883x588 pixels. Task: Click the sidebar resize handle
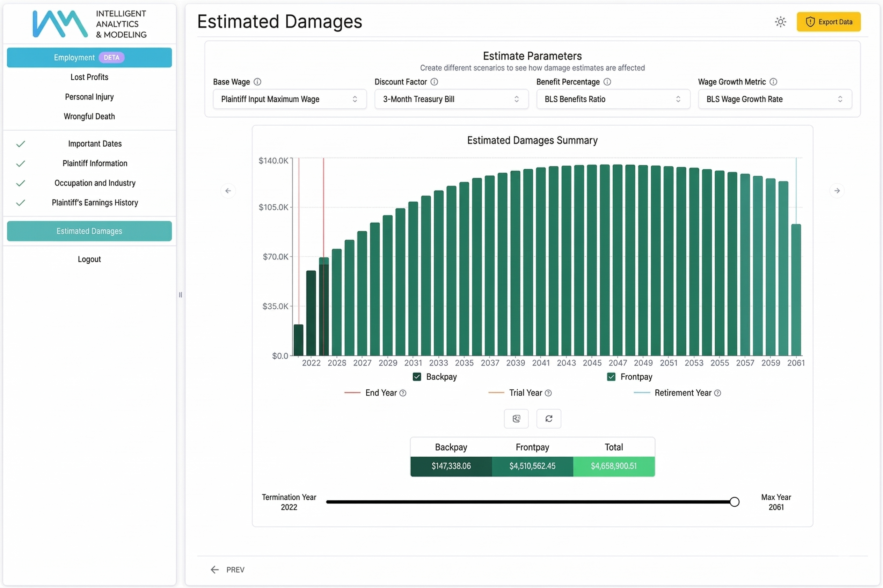click(x=181, y=295)
